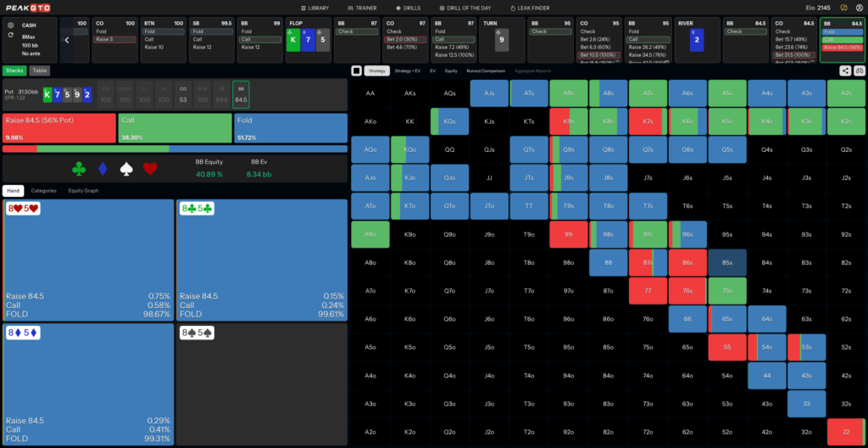Viewport: 868px width, 448px height.
Task: Open the chat feedback icon beside Elo
Action: point(844,8)
